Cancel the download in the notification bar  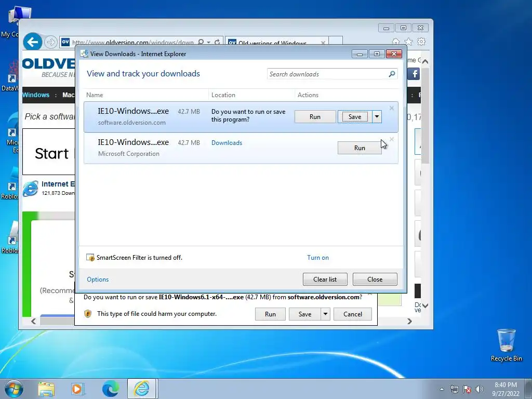point(353,314)
